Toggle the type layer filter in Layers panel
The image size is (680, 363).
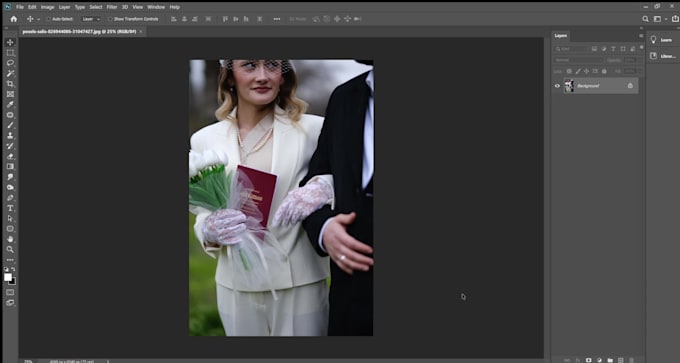point(613,49)
